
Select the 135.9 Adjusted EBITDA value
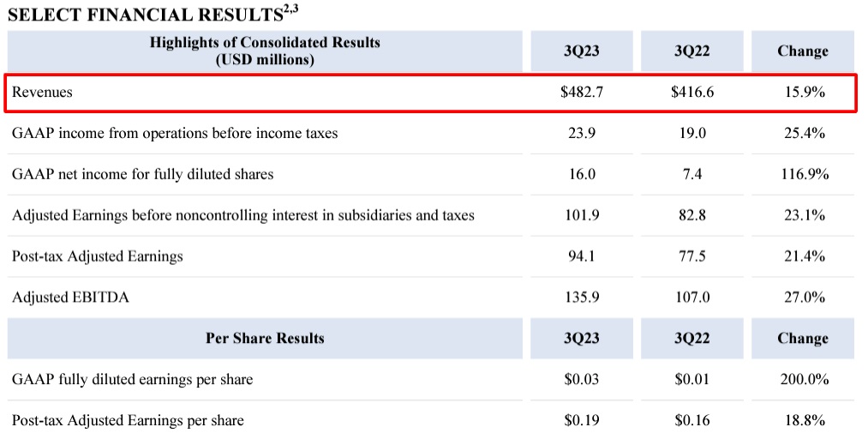pos(582,298)
